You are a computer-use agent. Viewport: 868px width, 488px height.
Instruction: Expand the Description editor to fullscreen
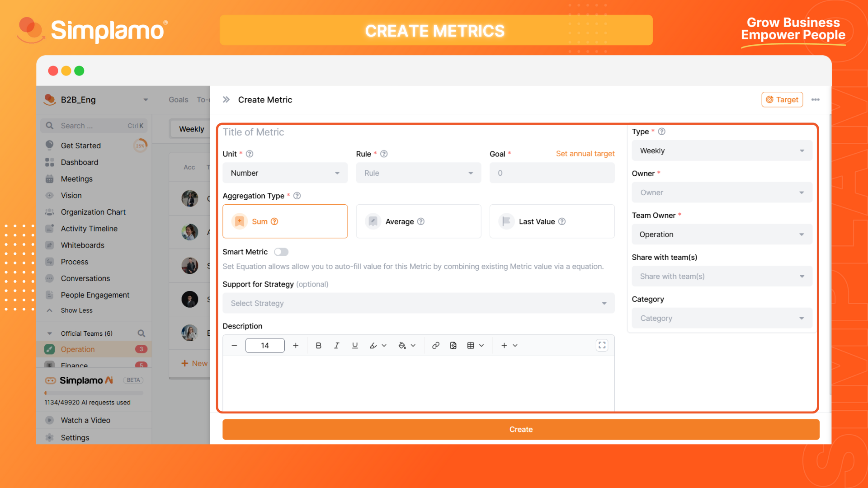point(602,346)
